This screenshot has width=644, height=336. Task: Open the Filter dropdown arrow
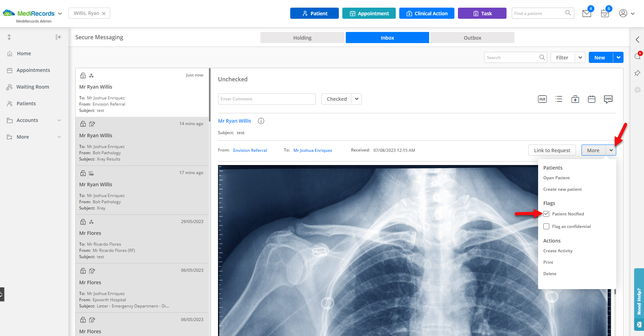580,57
